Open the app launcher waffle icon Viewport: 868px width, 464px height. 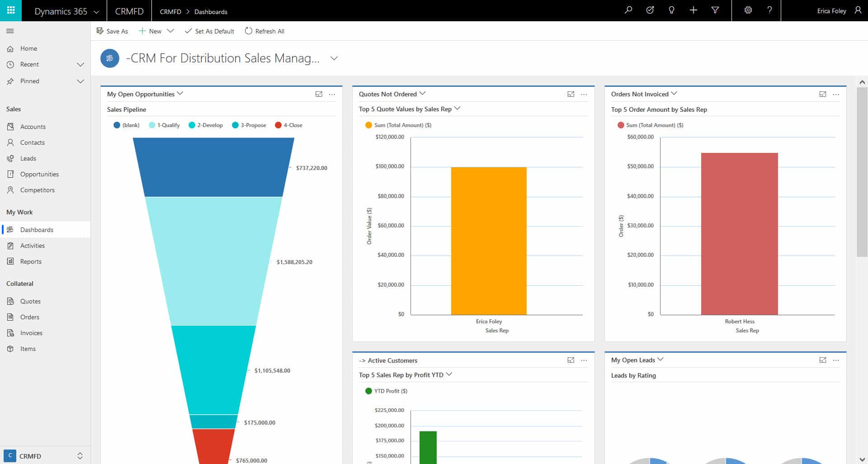pyautogui.click(x=11, y=10)
